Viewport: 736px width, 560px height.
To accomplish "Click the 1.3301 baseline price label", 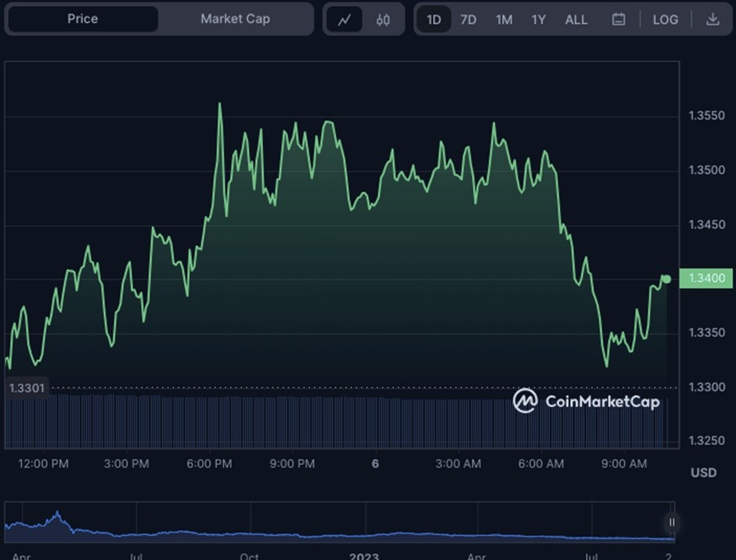I will (x=27, y=388).
